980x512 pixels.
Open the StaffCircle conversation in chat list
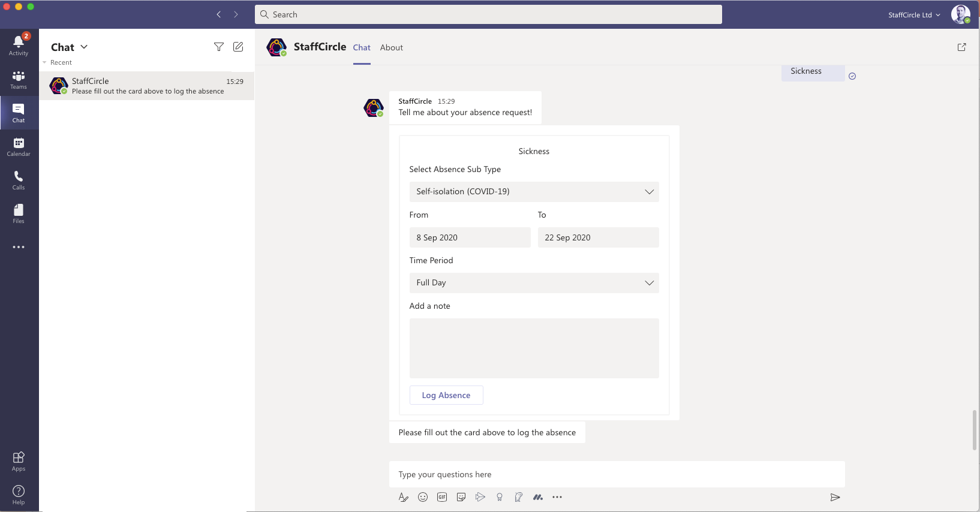click(147, 86)
